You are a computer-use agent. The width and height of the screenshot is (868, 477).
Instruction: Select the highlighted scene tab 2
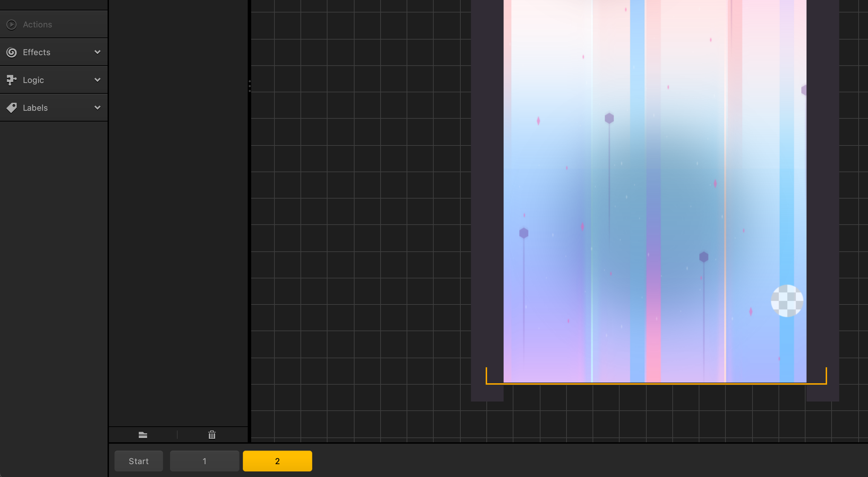[277, 461]
